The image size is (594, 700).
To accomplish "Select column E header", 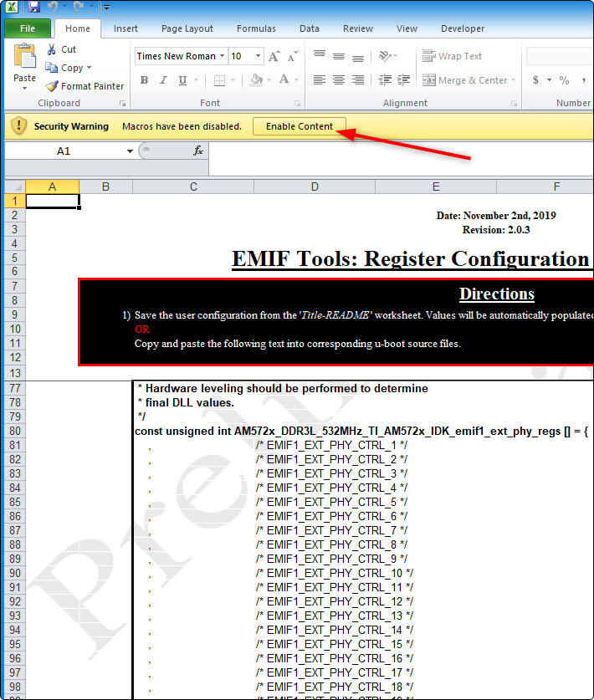I will pyautogui.click(x=436, y=186).
